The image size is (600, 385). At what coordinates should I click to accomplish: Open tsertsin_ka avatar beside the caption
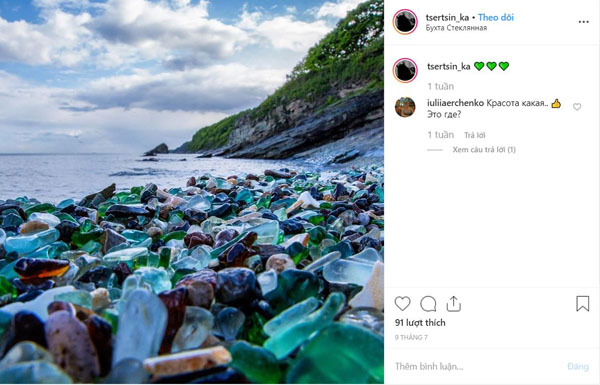[405, 70]
